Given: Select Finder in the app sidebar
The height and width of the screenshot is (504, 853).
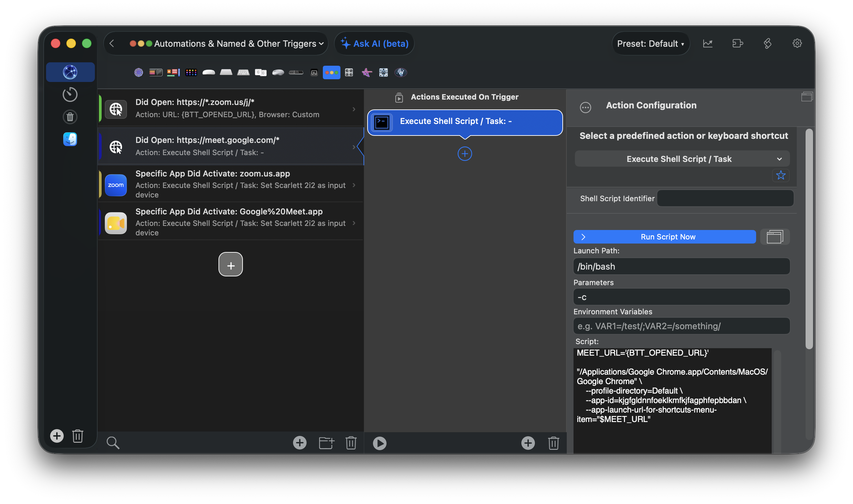Looking at the screenshot, I should tap(70, 139).
